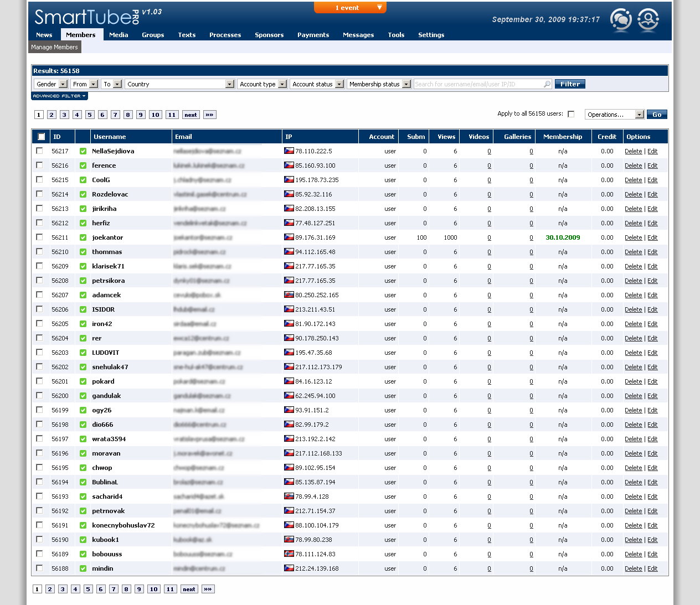
Task: Click green status icon for thommas
Action: [83, 252]
